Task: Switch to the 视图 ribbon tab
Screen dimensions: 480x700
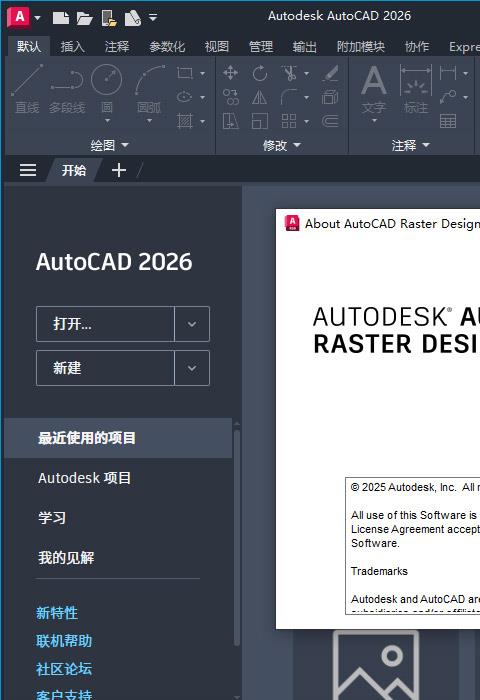Action: coord(217,46)
